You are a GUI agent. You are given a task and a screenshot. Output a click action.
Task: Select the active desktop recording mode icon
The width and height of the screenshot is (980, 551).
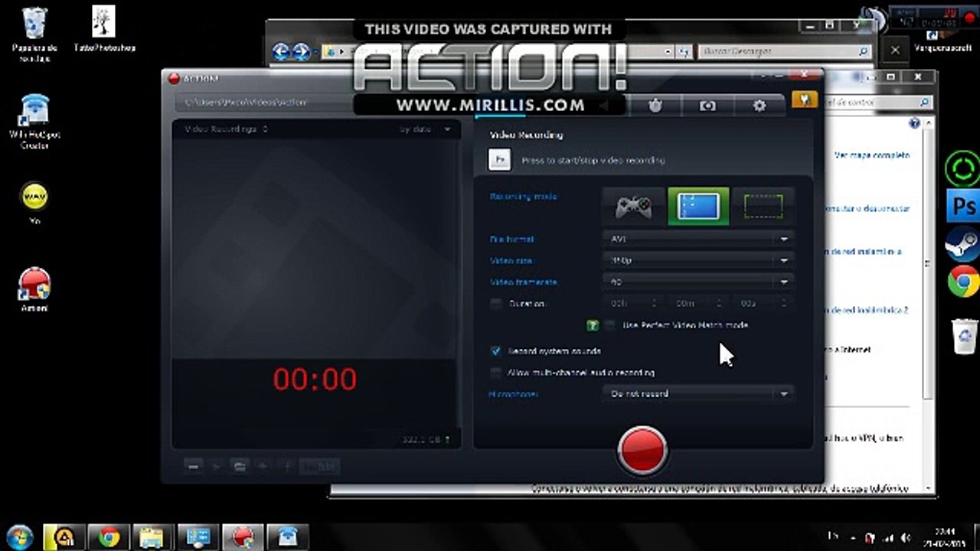(697, 207)
